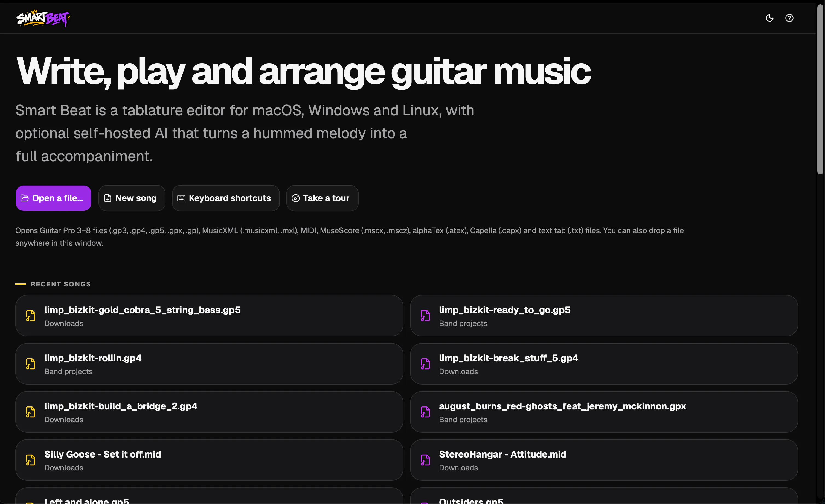Click file icon beside build_a_bridge_2.gp4
This screenshot has height=504, width=825.
click(30, 412)
